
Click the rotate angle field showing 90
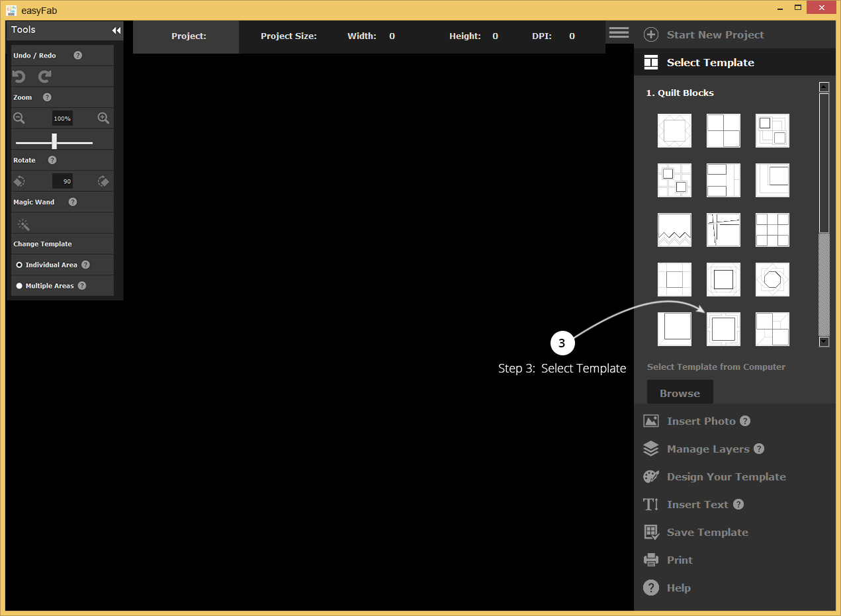click(x=62, y=181)
